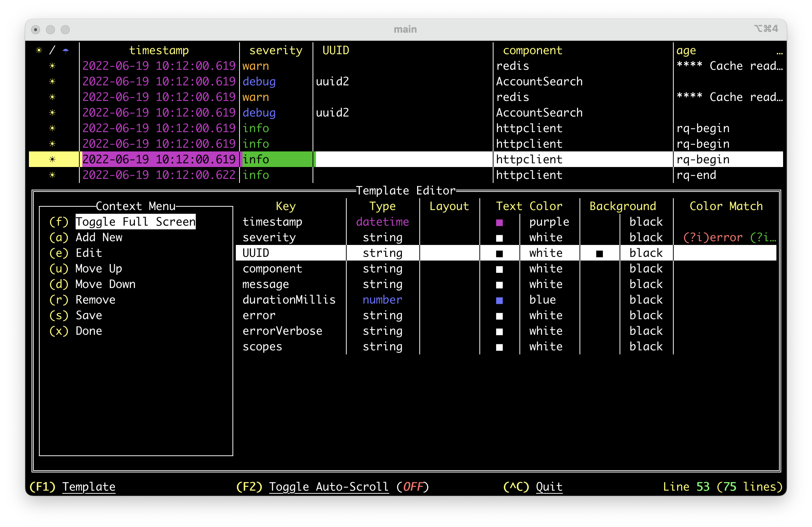The width and height of the screenshot is (812, 527).
Task: Select the Toggle Full Screen menu entry
Action: coord(135,222)
